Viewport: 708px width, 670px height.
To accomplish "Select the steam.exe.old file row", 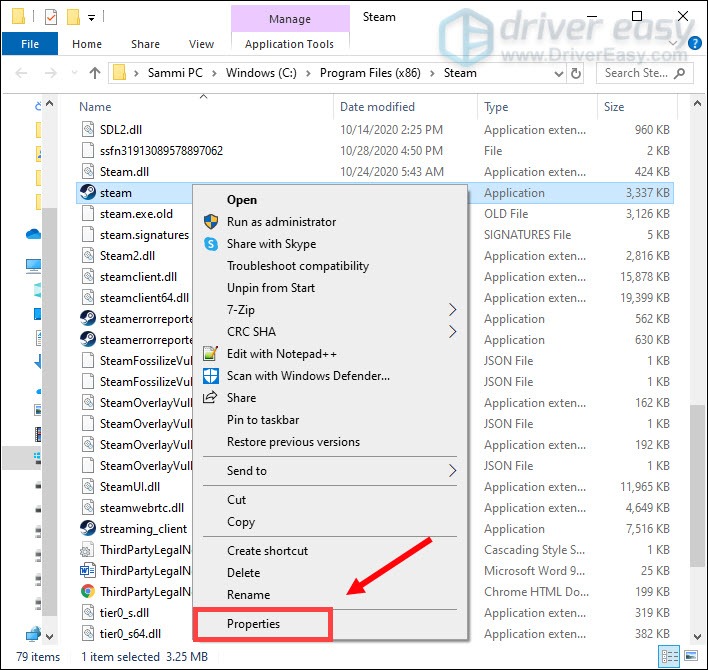I will coord(375,214).
